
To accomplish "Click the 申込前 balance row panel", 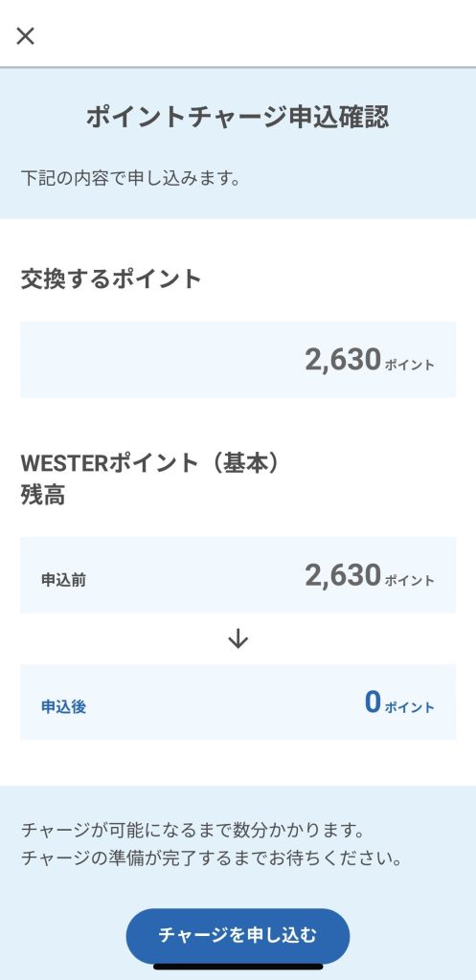I will pyautogui.click(x=238, y=575).
